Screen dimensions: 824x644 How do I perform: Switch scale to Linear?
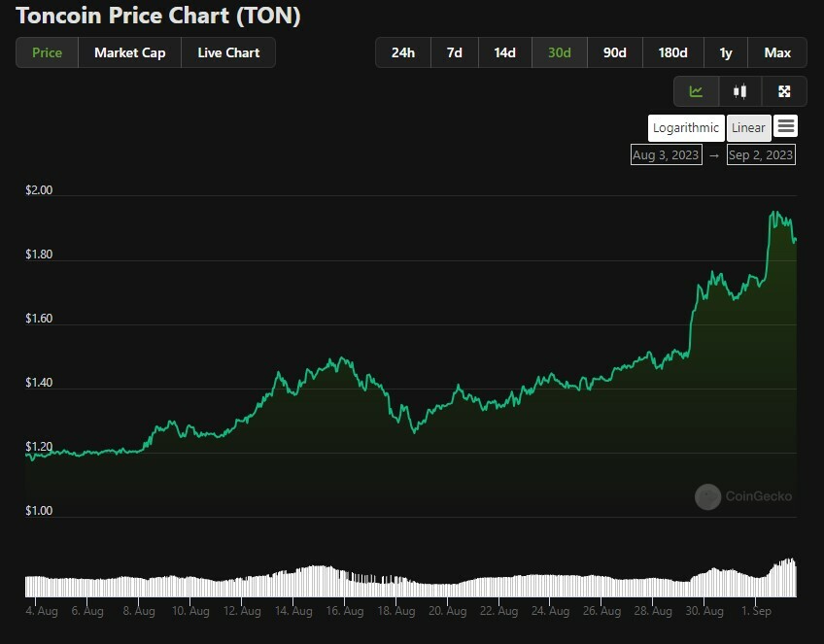(748, 127)
